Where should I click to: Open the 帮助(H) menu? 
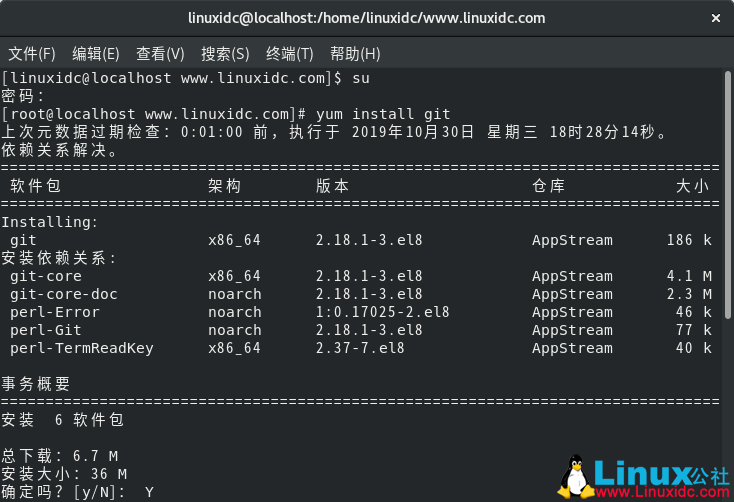point(355,53)
